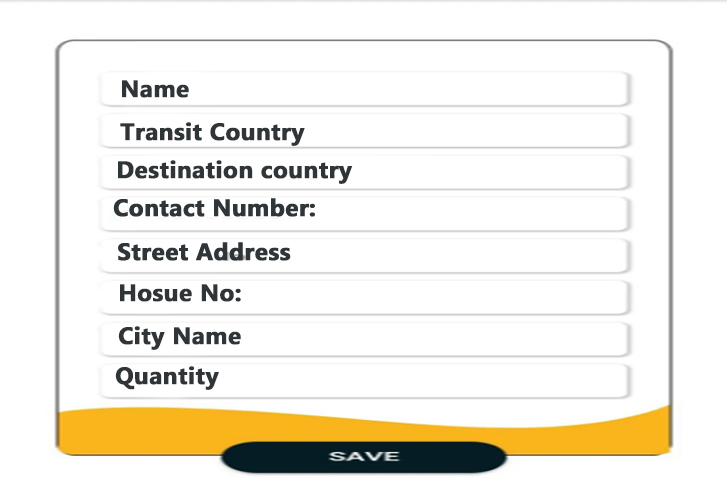Click the "Hosue No:" label text
The height and width of the screenshot is (485, 727).
180,294
